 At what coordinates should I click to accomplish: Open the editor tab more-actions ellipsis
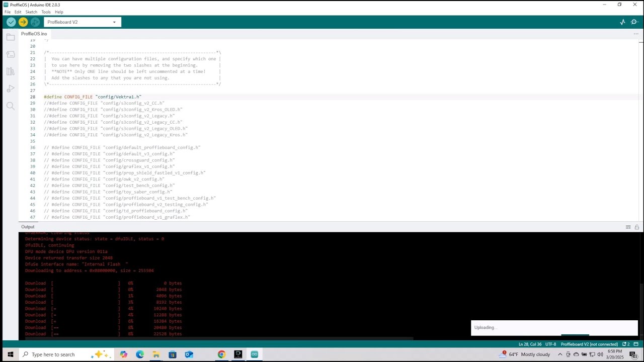[x=636, y=34]
